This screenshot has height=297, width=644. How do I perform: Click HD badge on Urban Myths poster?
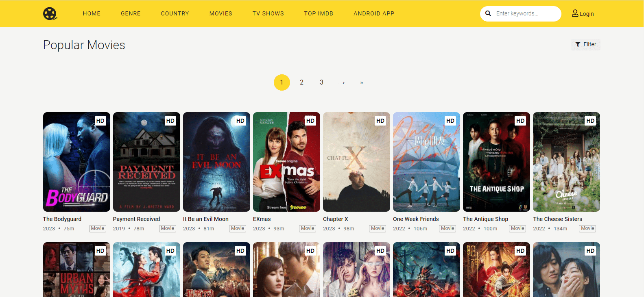[x=100, y=251]
